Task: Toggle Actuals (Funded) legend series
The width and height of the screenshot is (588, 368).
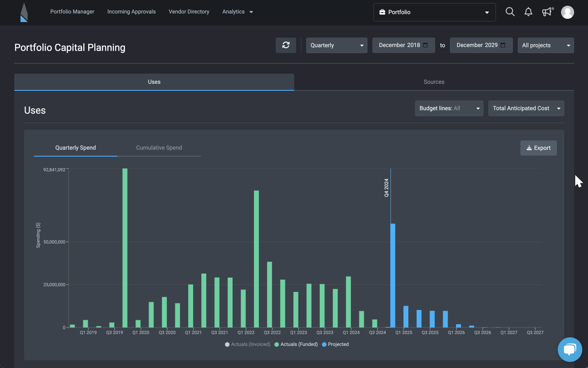Action: tap(296, 344)
